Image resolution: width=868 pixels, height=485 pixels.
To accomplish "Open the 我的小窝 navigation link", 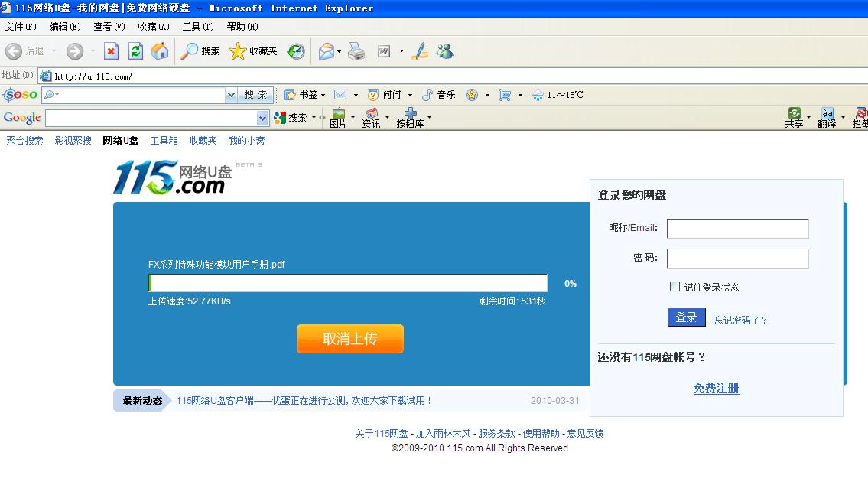I will pyautogui.click(x=246, y=141).
